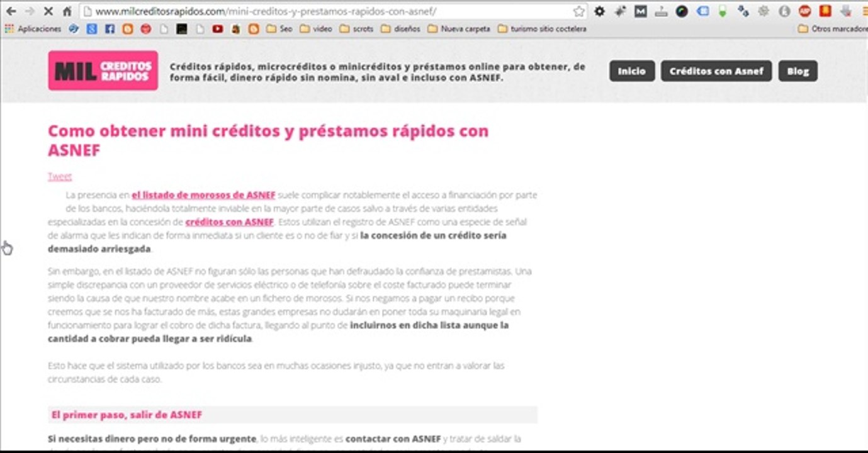The height and width of the screenshot is (453, 868).
Task: Click the green bulb extension icon
Action: (723, 11)
